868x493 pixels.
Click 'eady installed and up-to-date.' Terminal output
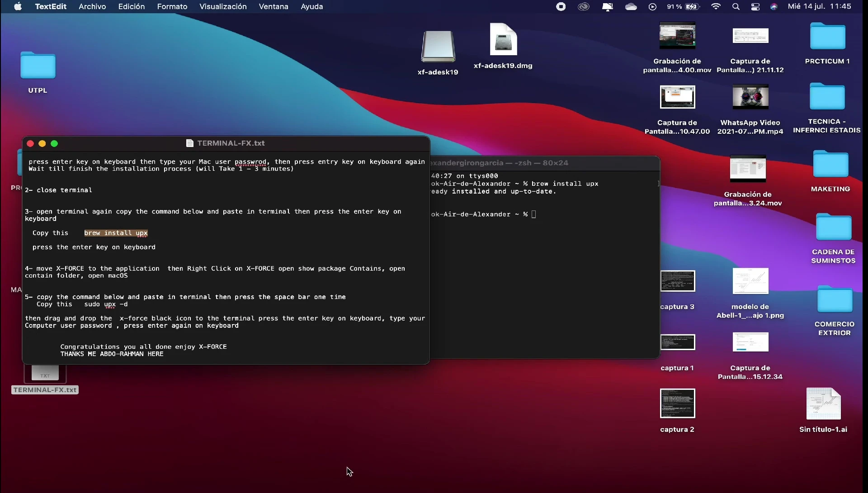(x=494, y=192)
